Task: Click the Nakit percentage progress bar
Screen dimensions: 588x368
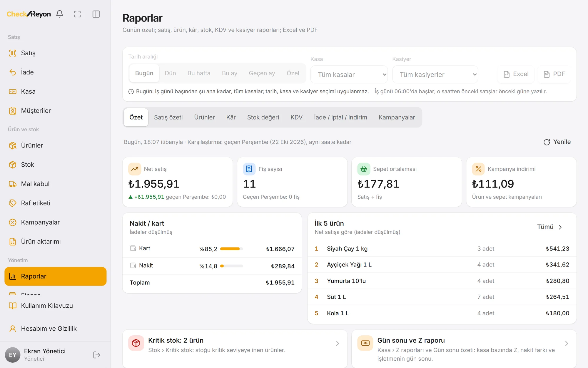Action: (x=231, y=266)
